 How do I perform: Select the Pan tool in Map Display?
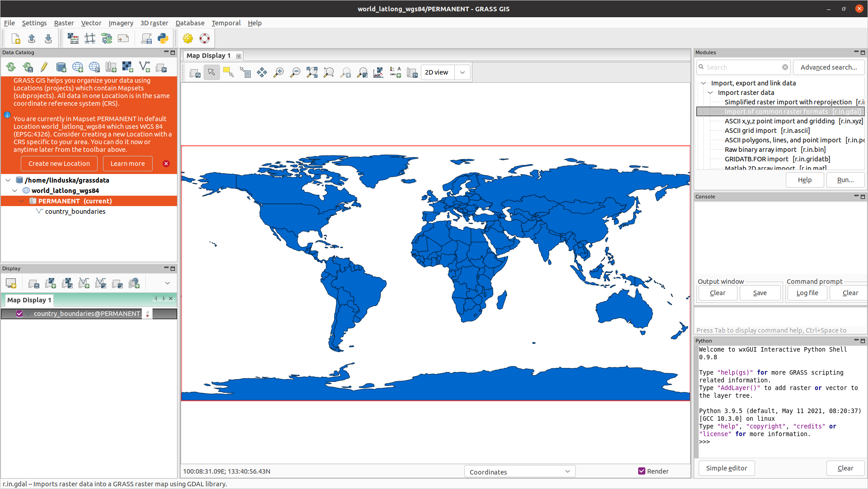[x=262, y=72]
